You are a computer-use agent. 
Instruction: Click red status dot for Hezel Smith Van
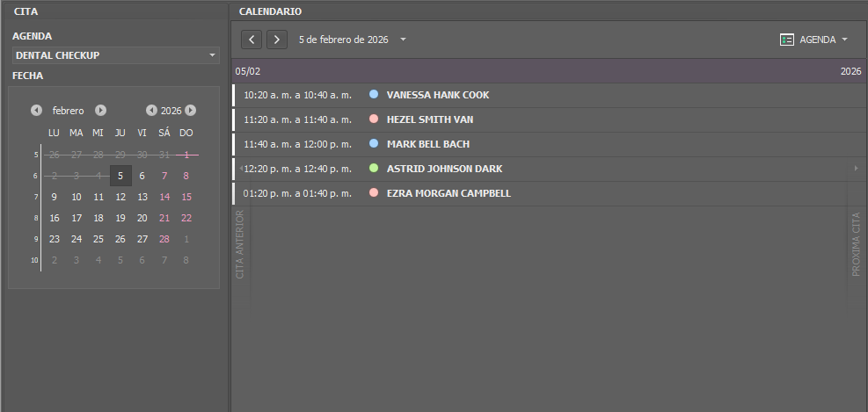coord(374,119)
